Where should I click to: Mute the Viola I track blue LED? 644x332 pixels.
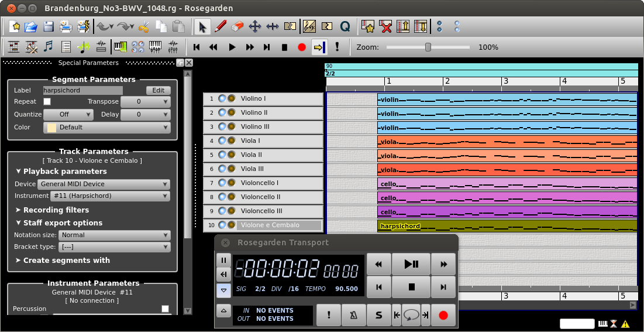(x=222, y=141)
